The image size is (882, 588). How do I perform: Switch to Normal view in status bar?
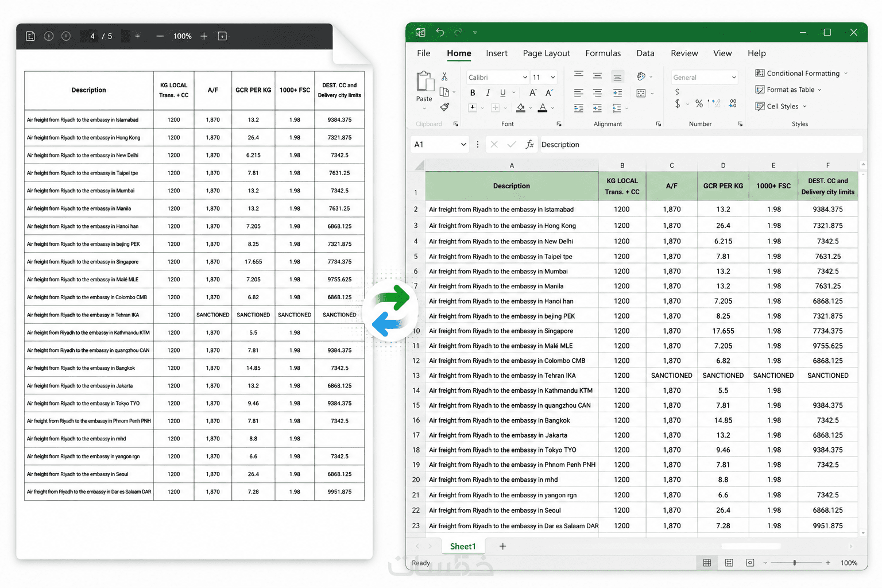coord(707,563)
